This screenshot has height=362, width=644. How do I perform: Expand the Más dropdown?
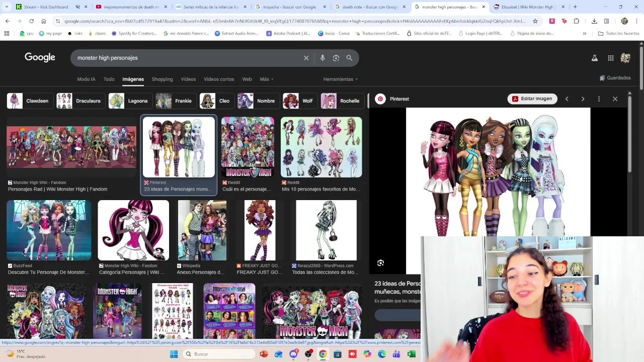click(267, 79)
